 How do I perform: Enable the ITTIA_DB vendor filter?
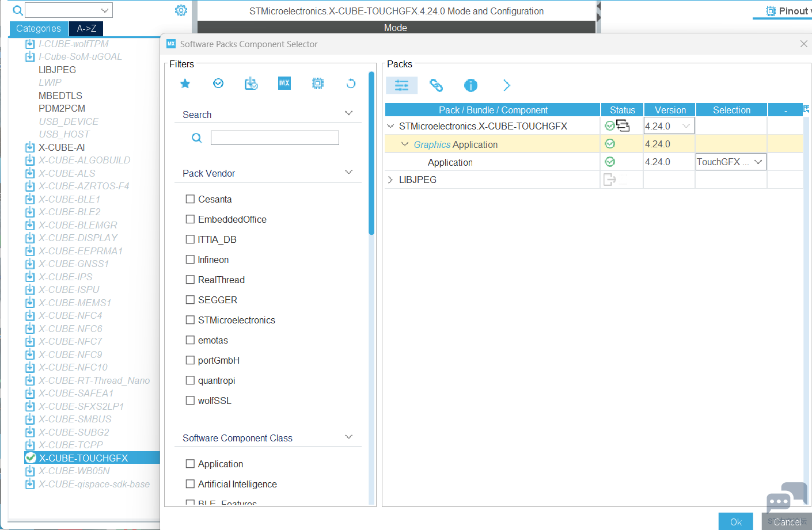click(x=190, y=239)
